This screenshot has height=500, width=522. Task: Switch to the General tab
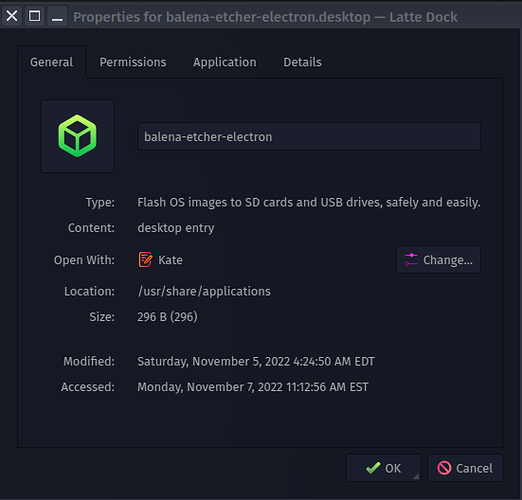tap(51, 62)
